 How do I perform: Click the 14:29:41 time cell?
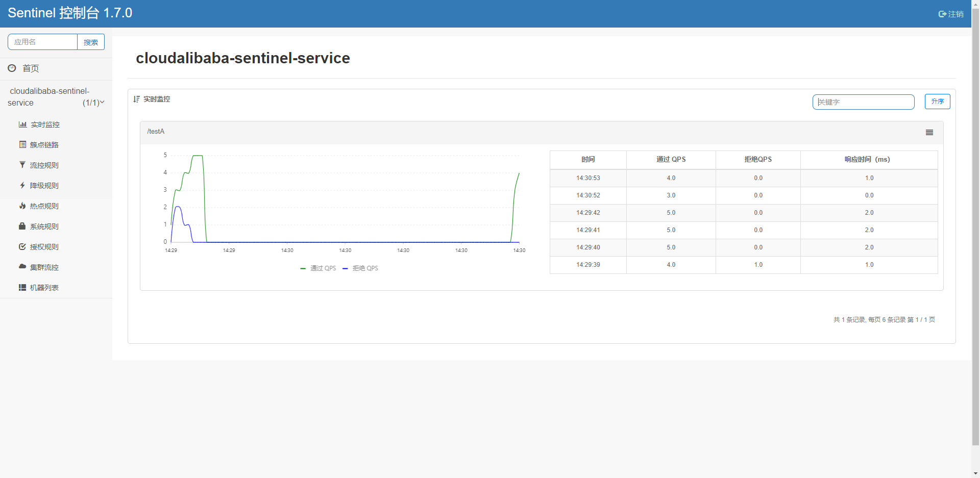588,230
